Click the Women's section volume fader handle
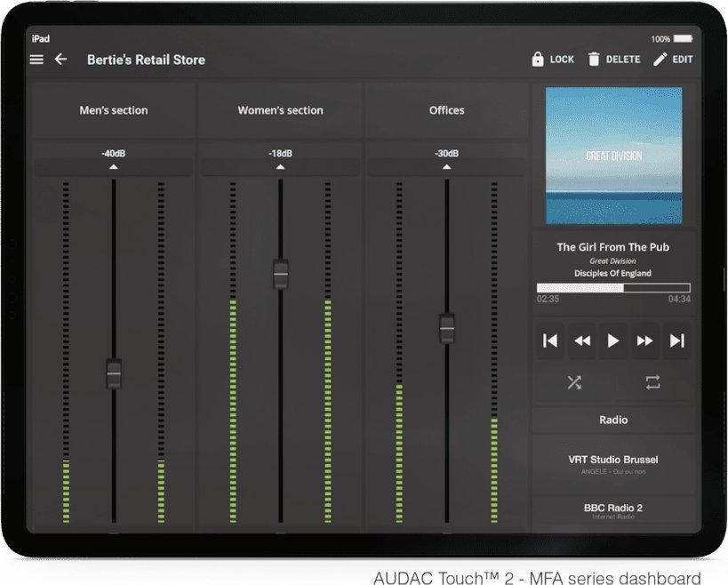This screenshot has height=585, width=728. click(281, 274)
